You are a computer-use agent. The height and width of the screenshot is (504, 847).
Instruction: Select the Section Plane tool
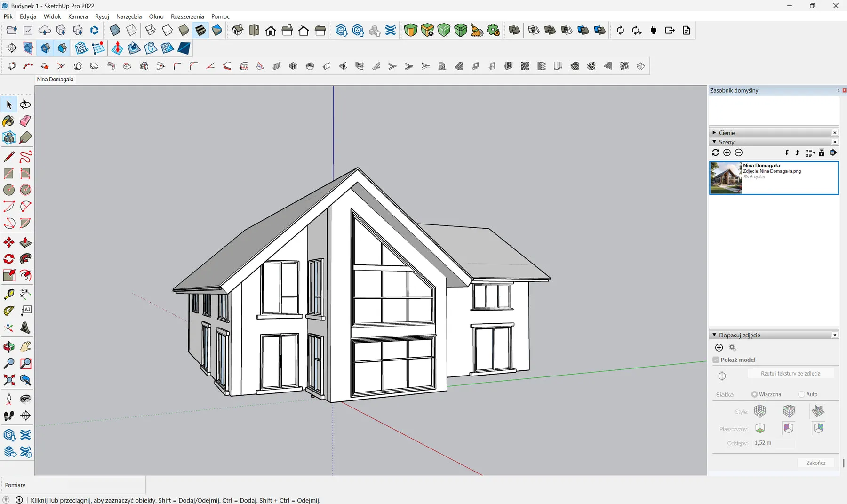[x=25, y=416]
